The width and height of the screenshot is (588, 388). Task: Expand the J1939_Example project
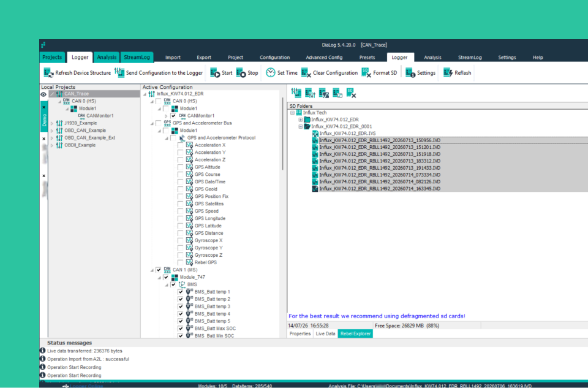(52, 123)
